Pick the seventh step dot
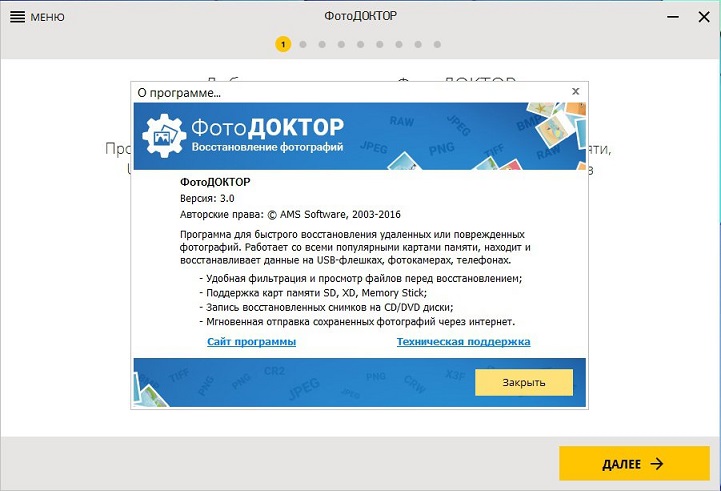This screenshot has height=491, width=721. (x=398, y=44)
